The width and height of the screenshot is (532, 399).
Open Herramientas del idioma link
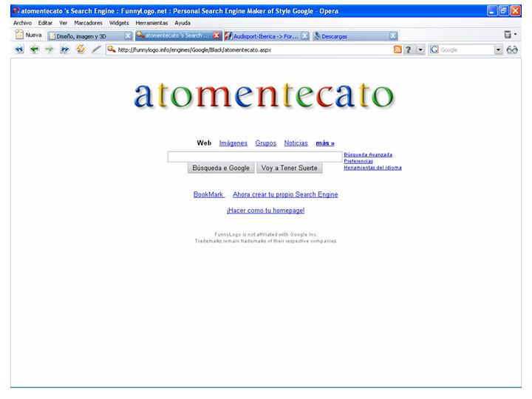[x=372, y=168]
